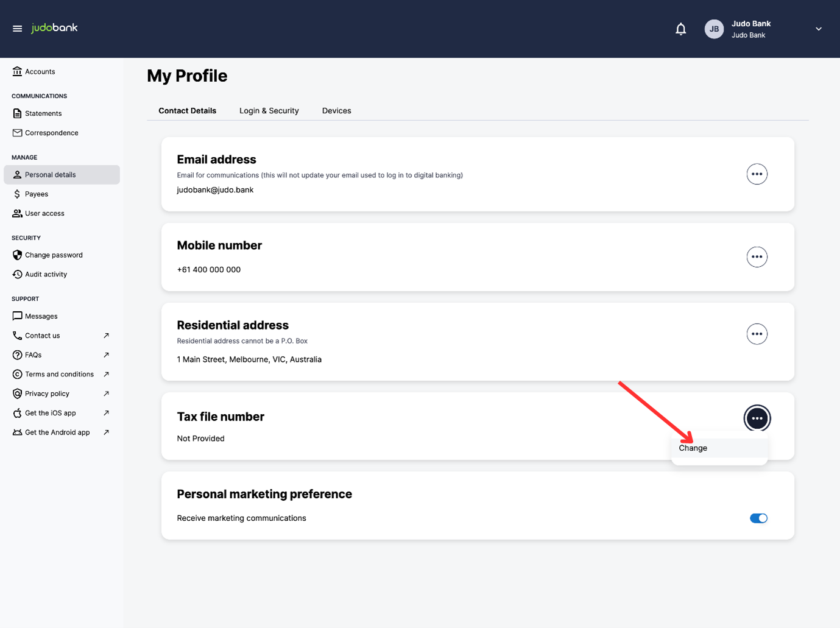
Task: Click the email communications note text
Action: coord(320,175)
